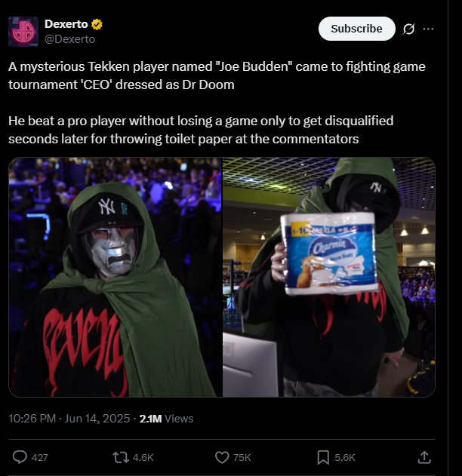Share the post using the upload icon

coord(424,457)
